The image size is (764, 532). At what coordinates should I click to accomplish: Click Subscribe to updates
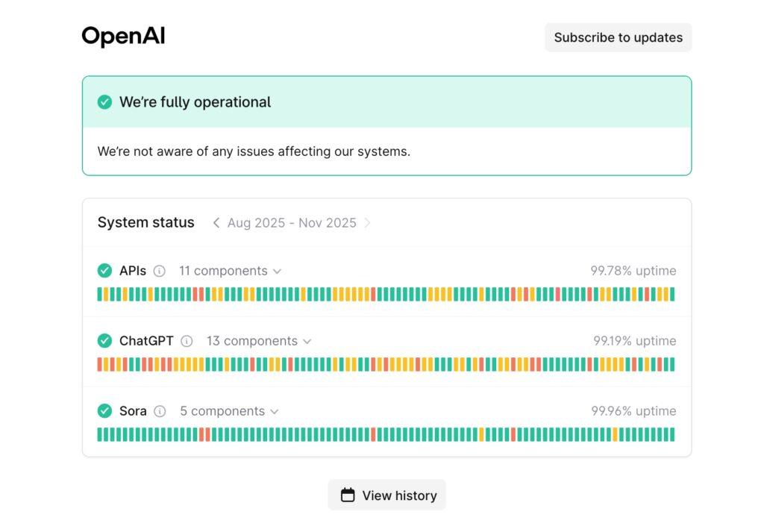618,37
